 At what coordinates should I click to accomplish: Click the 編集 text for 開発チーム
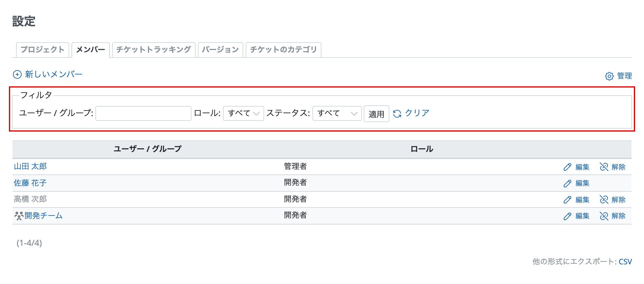[583, 216]
